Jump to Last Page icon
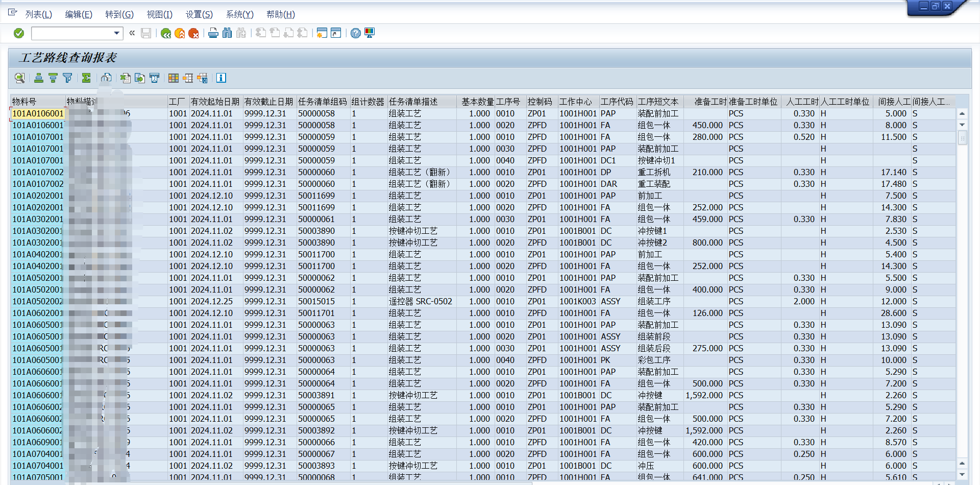 (x=302, y=33)
